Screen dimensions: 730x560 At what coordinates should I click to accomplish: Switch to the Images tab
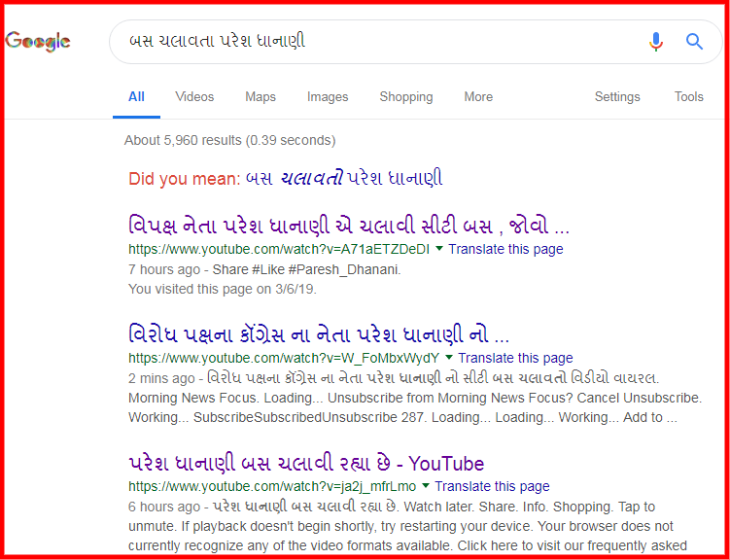(x=328, y=97)
